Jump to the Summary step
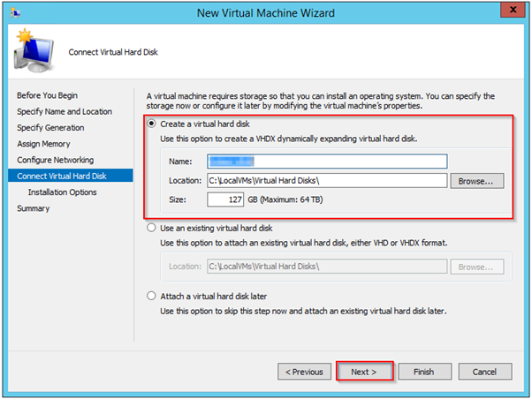Screen dimensions: 532x399 point(34,208)
